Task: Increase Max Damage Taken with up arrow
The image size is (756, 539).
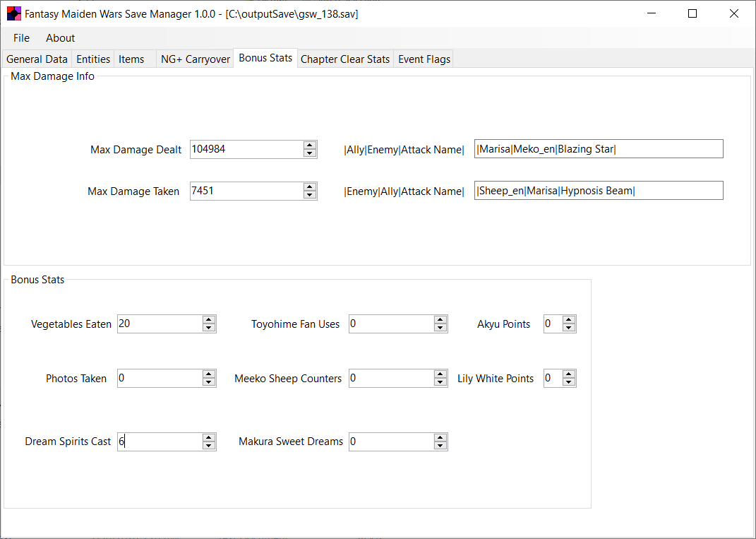Action: (310, 186)
